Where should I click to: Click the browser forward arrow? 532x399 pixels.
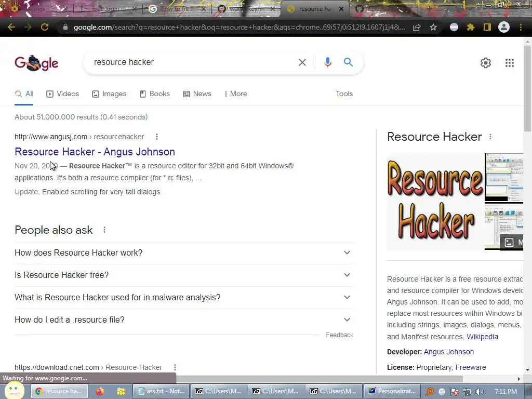pyautogui.click(x=28, y=27)
